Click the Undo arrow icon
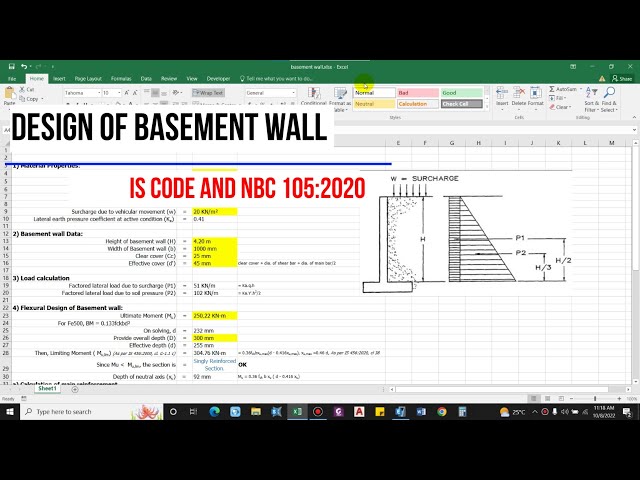Image resolution: width=640 pixels, height=480 pixels. 24,67
